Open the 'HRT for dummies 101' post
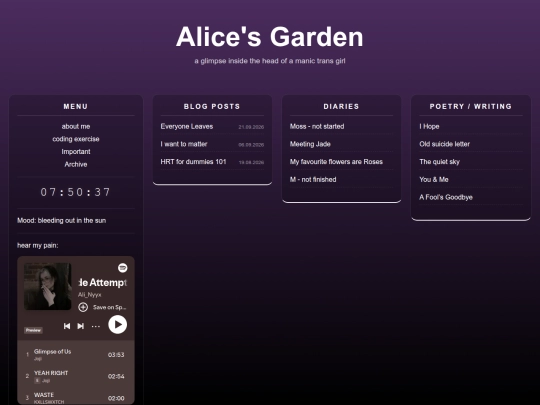This screenshot has height=405, width=540. tap(193, 162)
